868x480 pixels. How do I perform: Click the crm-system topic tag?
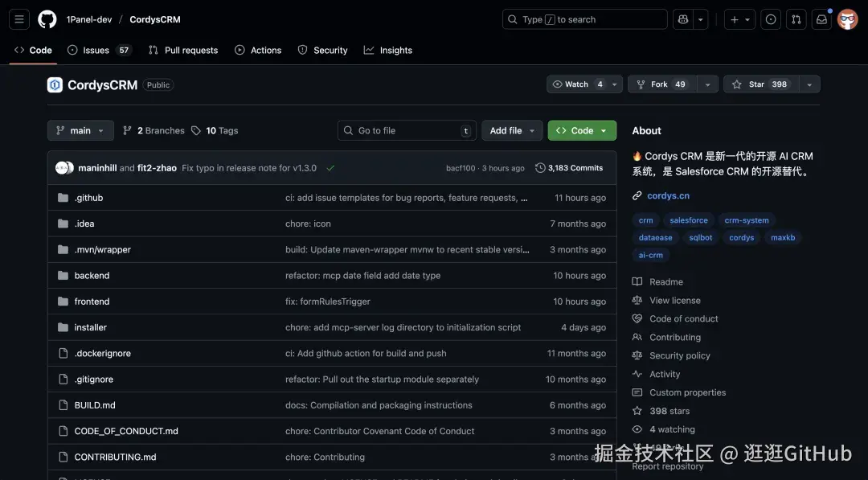(x=746, y=220)
